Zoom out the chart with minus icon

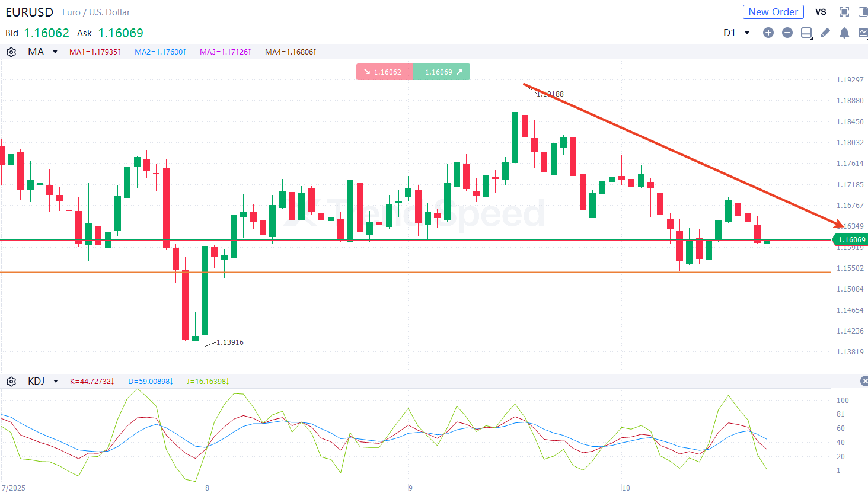787,33
